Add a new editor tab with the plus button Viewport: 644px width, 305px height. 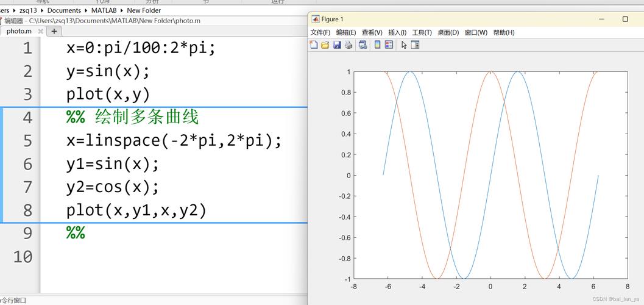54,31
